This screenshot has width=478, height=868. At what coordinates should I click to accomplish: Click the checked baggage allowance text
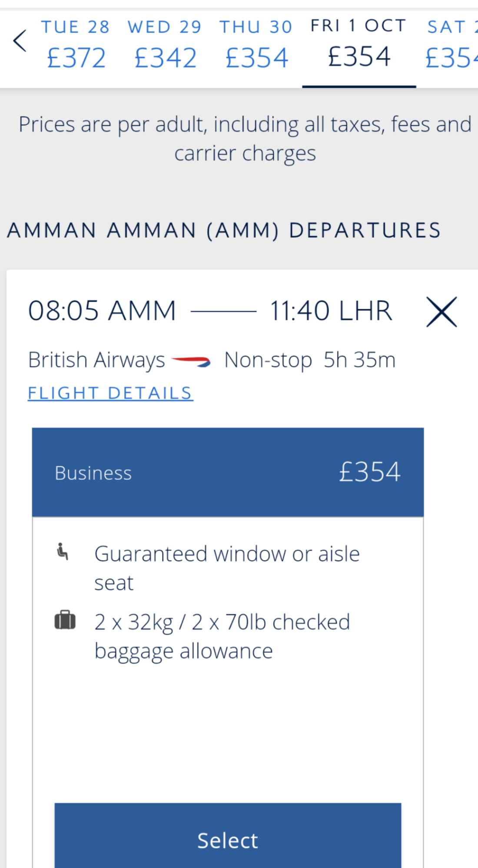point(222,636)
